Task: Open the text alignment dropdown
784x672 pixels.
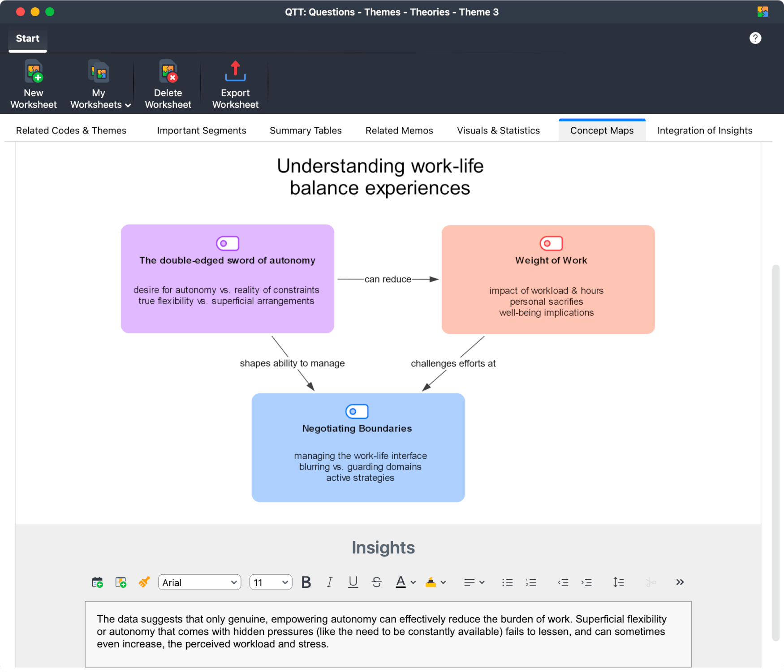Action: [474, 582]
